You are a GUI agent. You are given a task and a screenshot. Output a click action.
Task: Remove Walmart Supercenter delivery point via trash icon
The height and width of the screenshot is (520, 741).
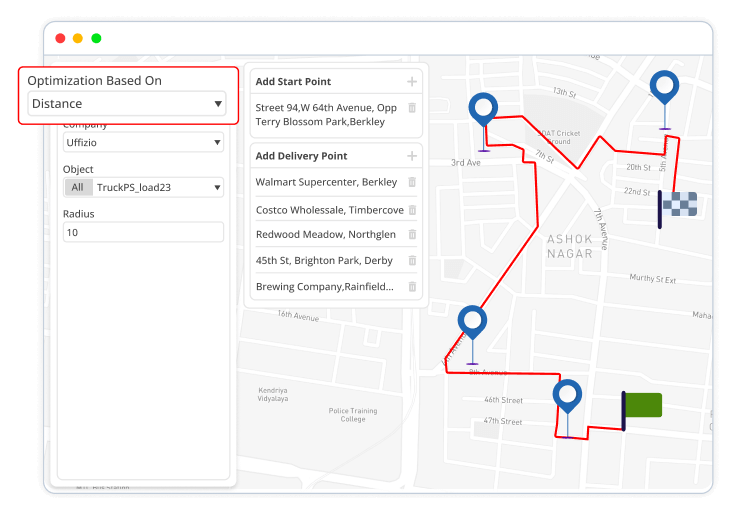(x=412, y=183)
